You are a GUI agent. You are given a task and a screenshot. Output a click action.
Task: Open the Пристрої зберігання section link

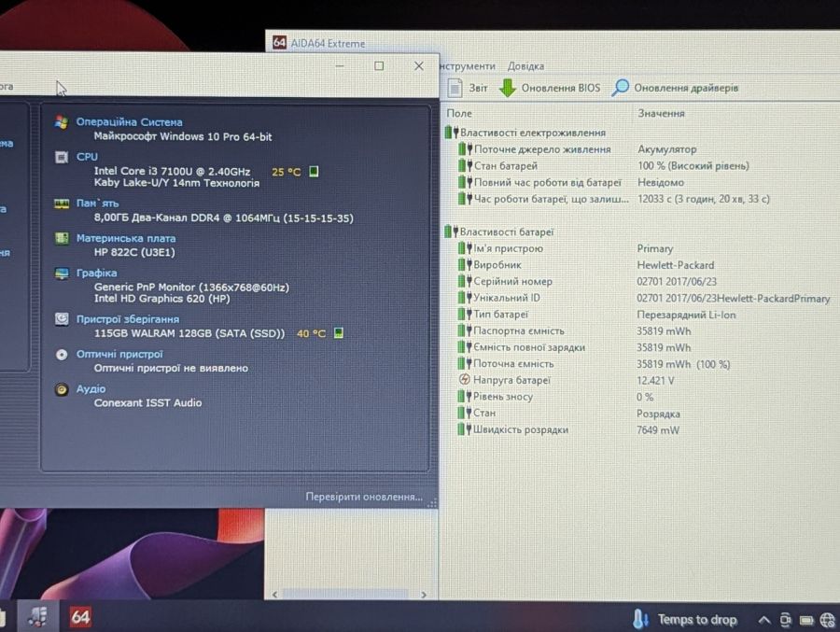click(128, 319)
